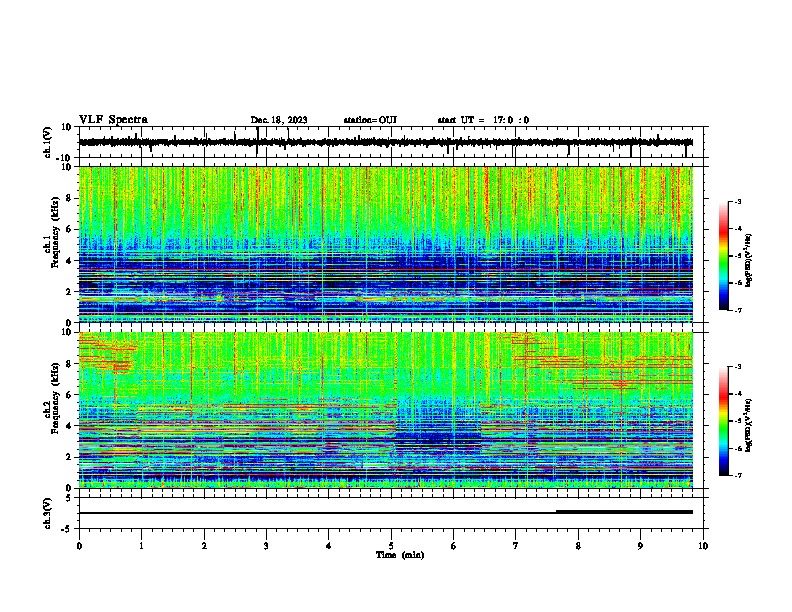The height and width of the screenshot is (612, 792).
Task: Click the "VLF Spectra" title text
Action: coord(113,120)
